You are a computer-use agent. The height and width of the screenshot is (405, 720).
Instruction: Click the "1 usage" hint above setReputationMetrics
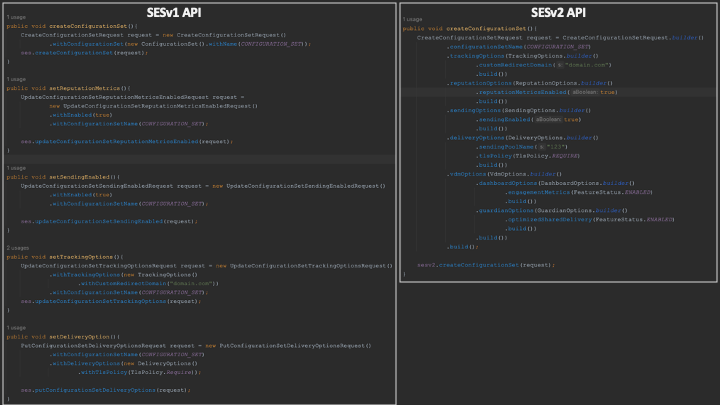[16, 79]
